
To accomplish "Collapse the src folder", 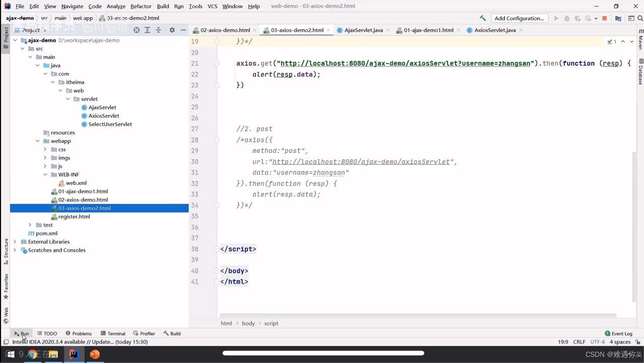I will (23, 49).
